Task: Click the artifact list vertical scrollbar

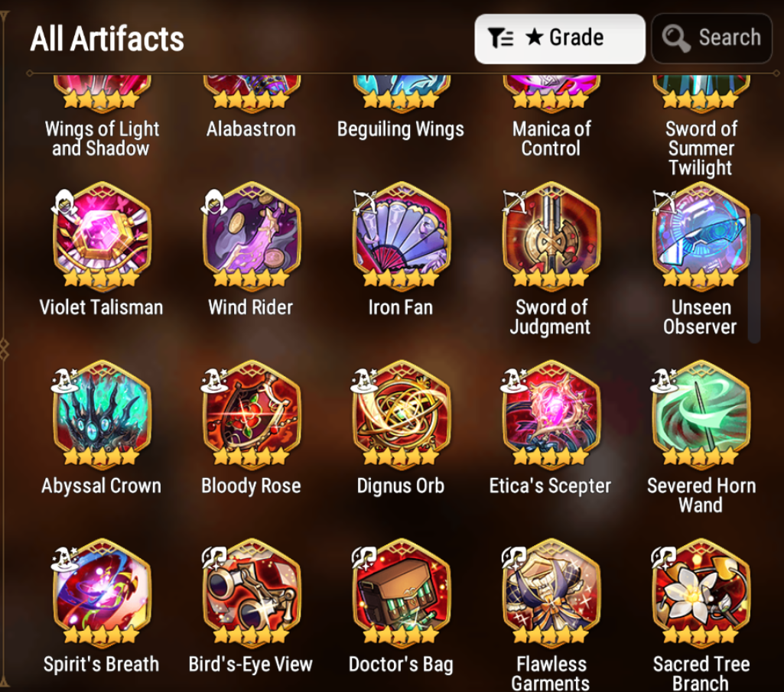Action: click(x=754, y=278)
